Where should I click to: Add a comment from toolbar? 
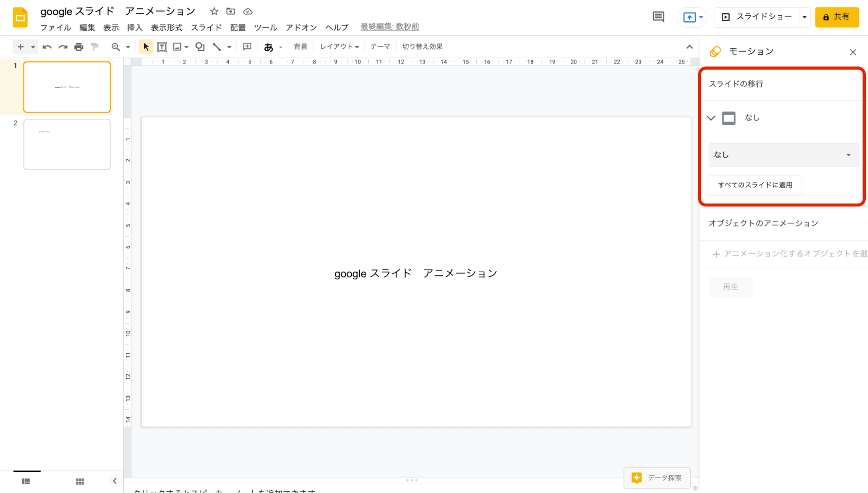click(247, 46)
